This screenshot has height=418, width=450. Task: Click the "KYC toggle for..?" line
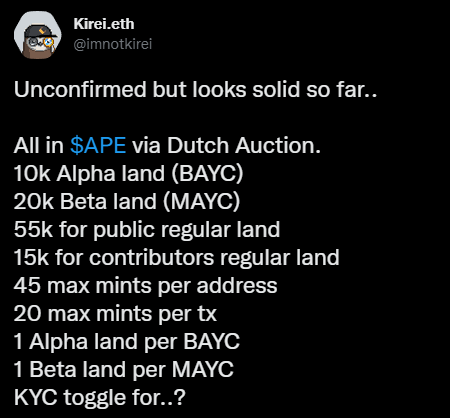click(x=100, y=398)
